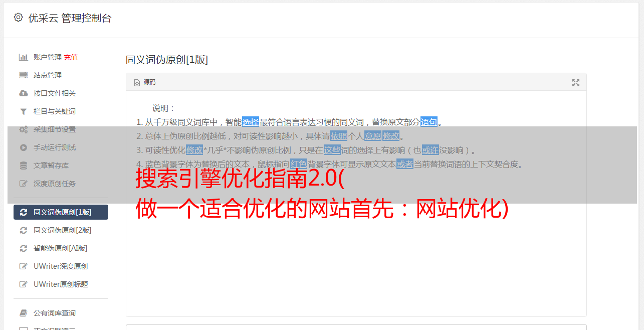Click the highlighted word 选择 in the text
The height and width of the screenshot is (330, 644).
pos(251,122)
